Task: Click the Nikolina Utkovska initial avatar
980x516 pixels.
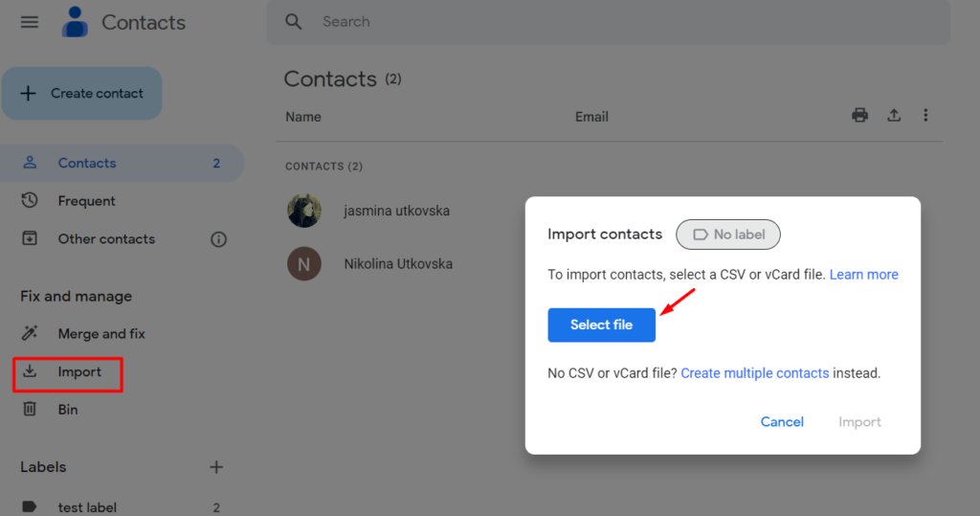Action: (x=304, y=264)
